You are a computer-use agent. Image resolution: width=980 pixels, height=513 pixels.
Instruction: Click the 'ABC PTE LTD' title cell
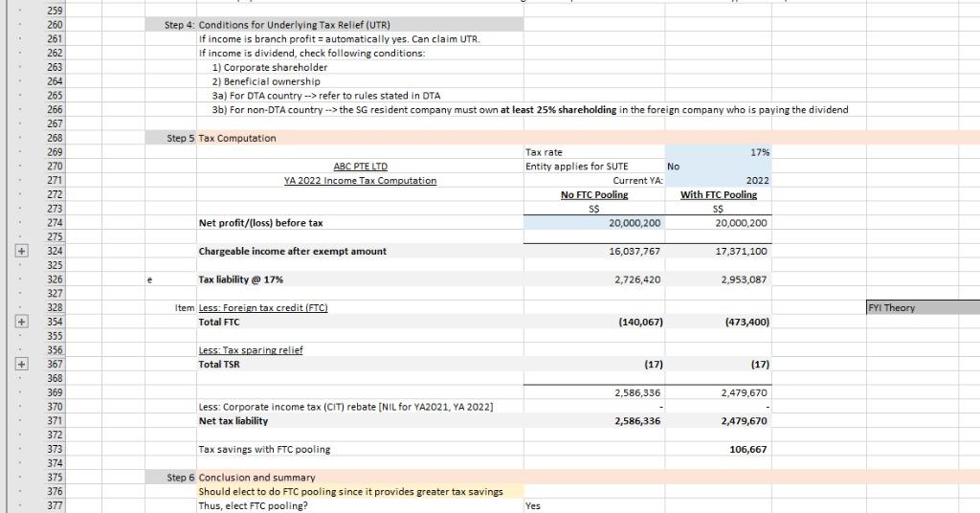360,166
